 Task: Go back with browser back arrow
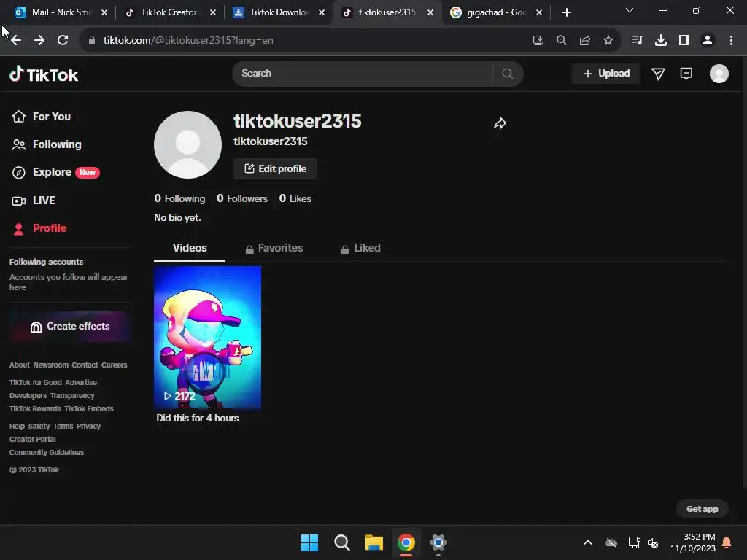point(16,41)
